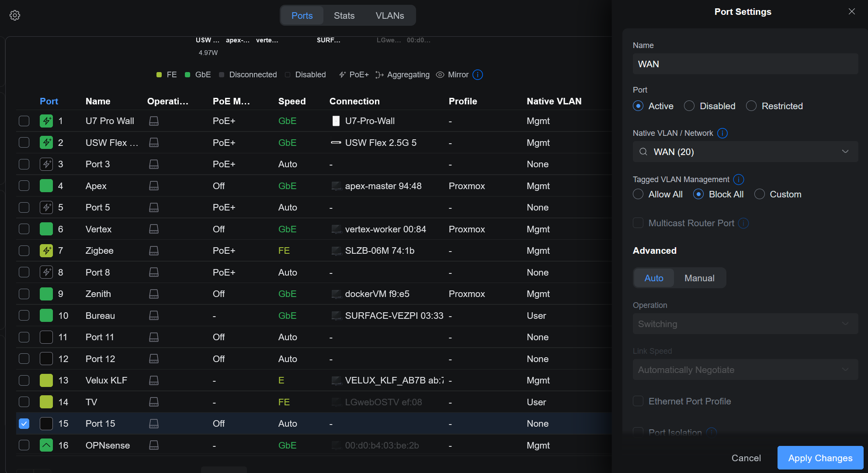
Task: Click port 1 PoE+ status icon
Action: pos(46,121)
